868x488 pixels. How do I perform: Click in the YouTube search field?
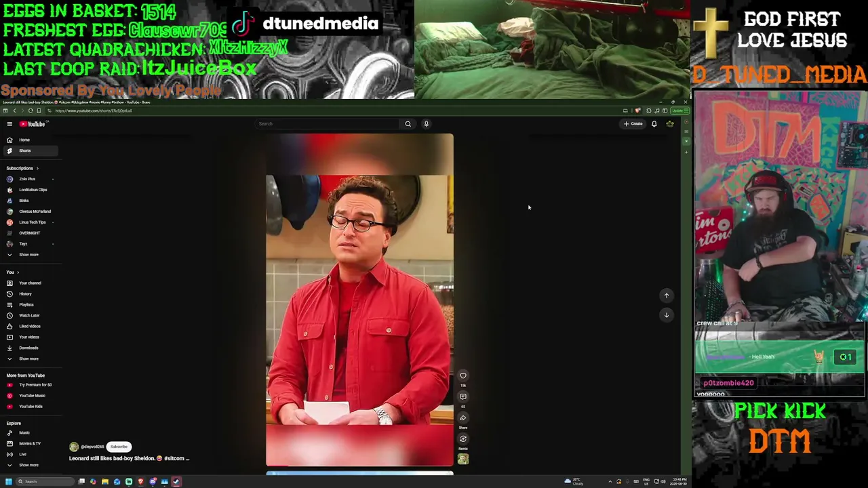tap(328, 124)
